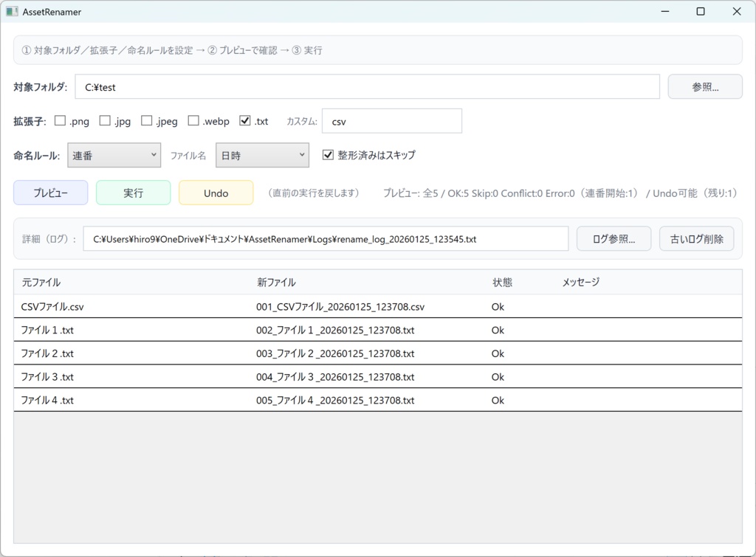Click the 参照 folder browse button
Image resolution: width=756 pixels, height=557 pixels.
(704, 86)
